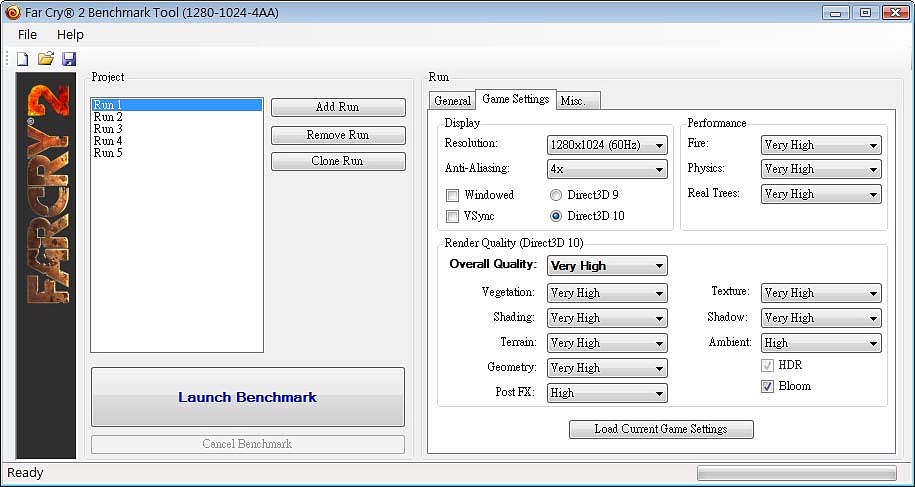Open the Real Trees dropdown

click(821, 194)
